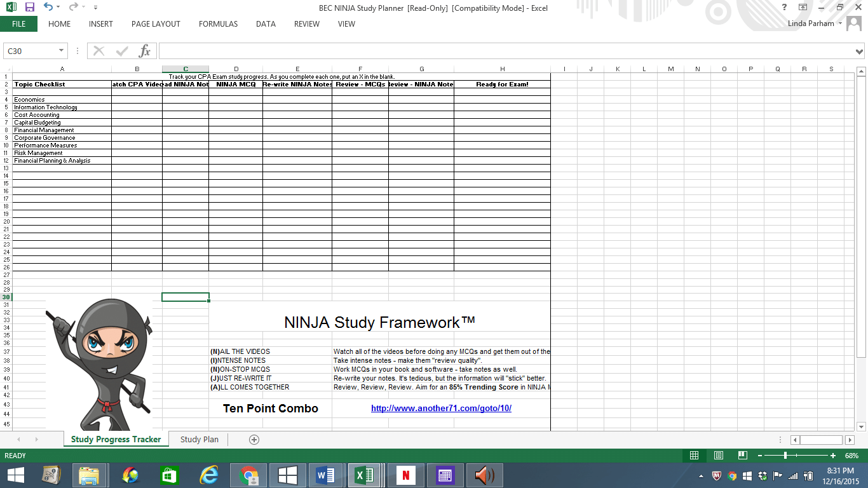Screen dimensions: 868x488
Task: Open Customize Quick Access Toolbar menu
Action: pos(95,8)
